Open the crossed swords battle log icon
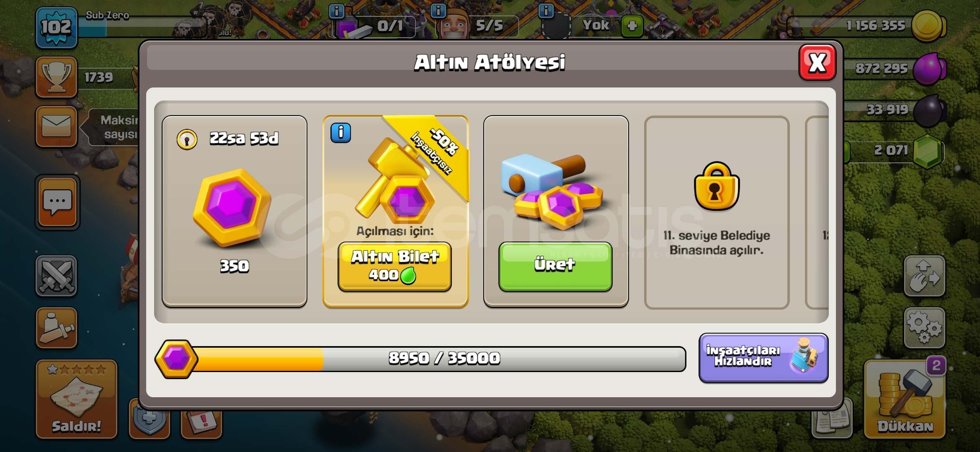This screenshot has height=452, width=980. [57, 276]
